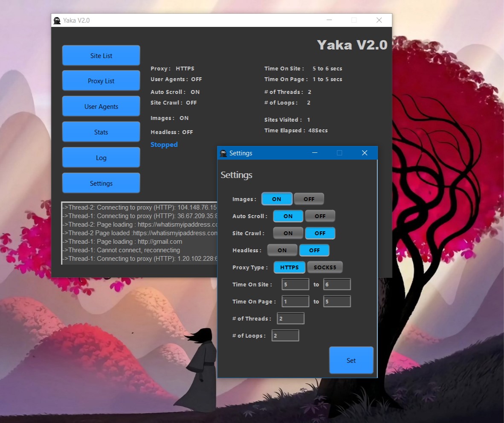
Task: View the Stats panel
Action: pyautogui.click(x=101, y=131)
